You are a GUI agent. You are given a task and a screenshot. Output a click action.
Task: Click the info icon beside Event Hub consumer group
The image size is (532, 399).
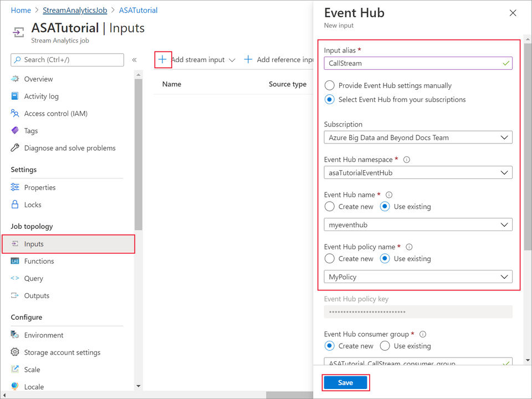[x=423, y=334]
